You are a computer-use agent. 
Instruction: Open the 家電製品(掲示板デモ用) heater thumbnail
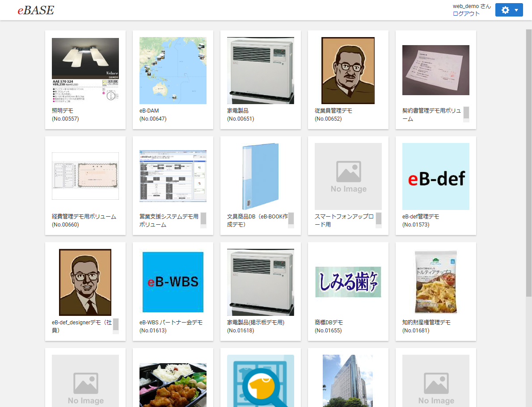coord(260,282)
